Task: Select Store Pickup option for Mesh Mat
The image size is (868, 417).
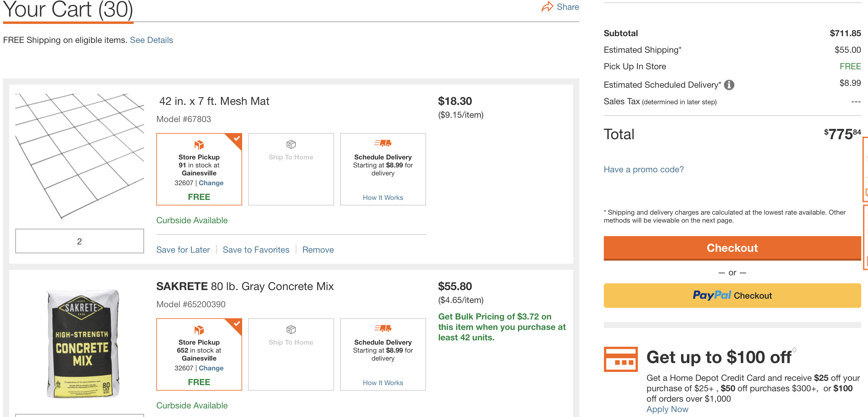Action: [x=199, y=169]
